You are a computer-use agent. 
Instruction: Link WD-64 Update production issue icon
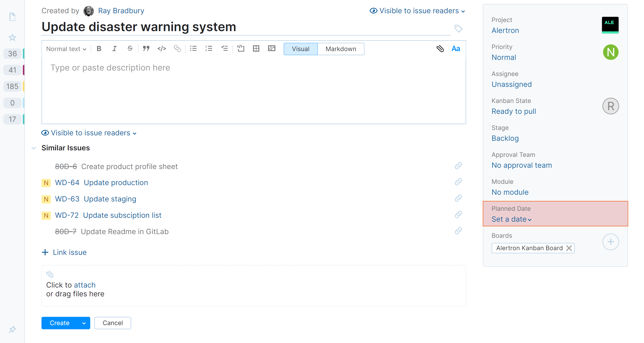(458, 182)
